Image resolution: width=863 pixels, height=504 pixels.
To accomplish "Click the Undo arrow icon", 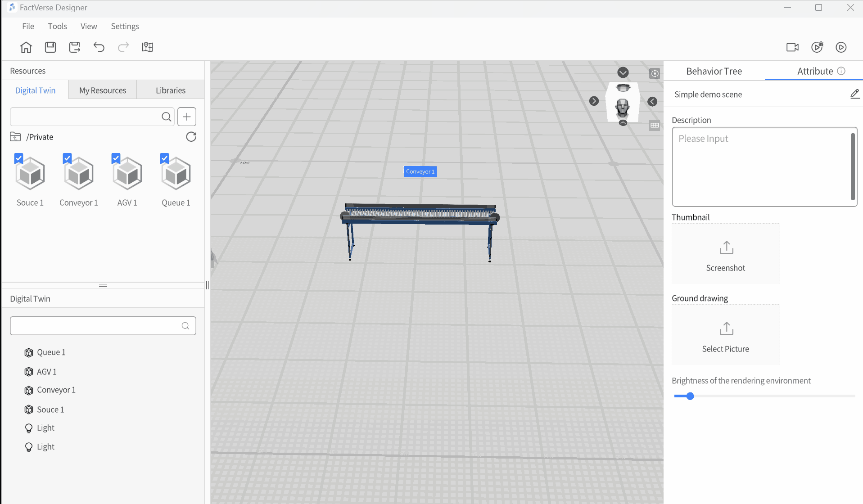I will pyautogui.click(x=99, y=47).
